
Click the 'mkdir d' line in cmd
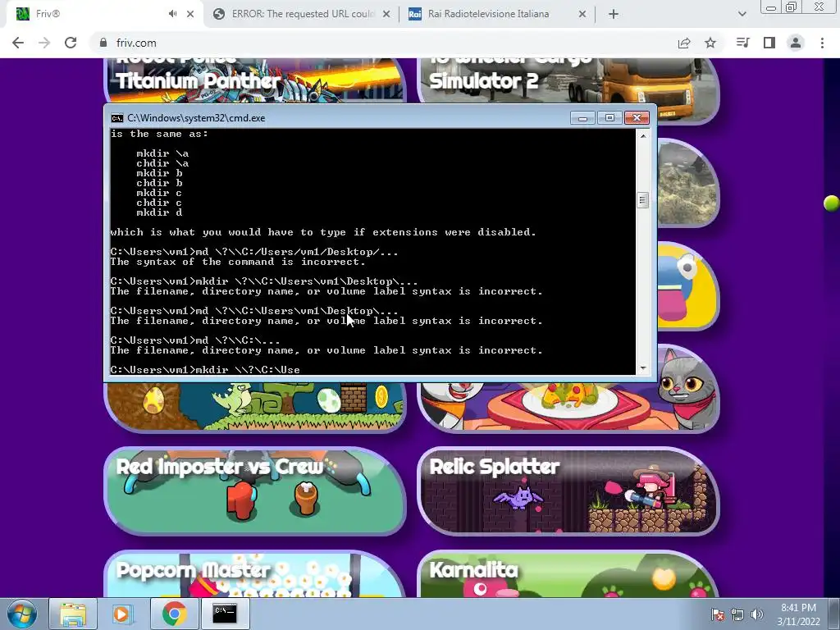click(x=159, y=212)
